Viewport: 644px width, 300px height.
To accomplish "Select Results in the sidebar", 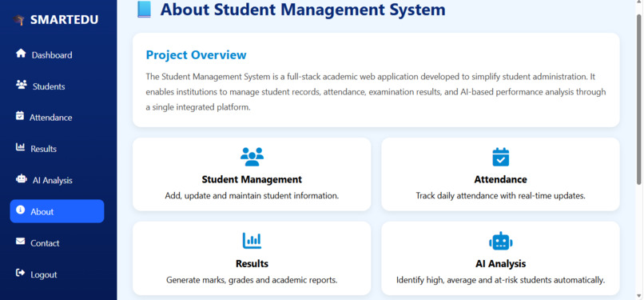I will pyautogui.click(x=57, y=149).
